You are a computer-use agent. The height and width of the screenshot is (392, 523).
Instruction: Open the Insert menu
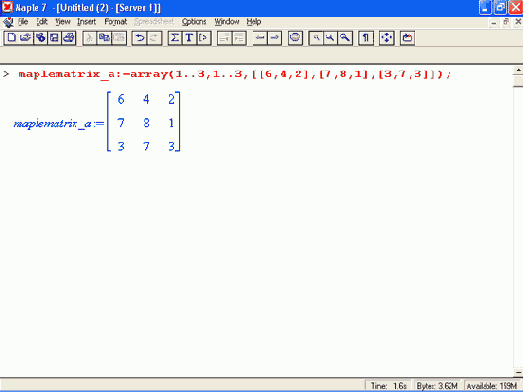[x=87, y=22]
